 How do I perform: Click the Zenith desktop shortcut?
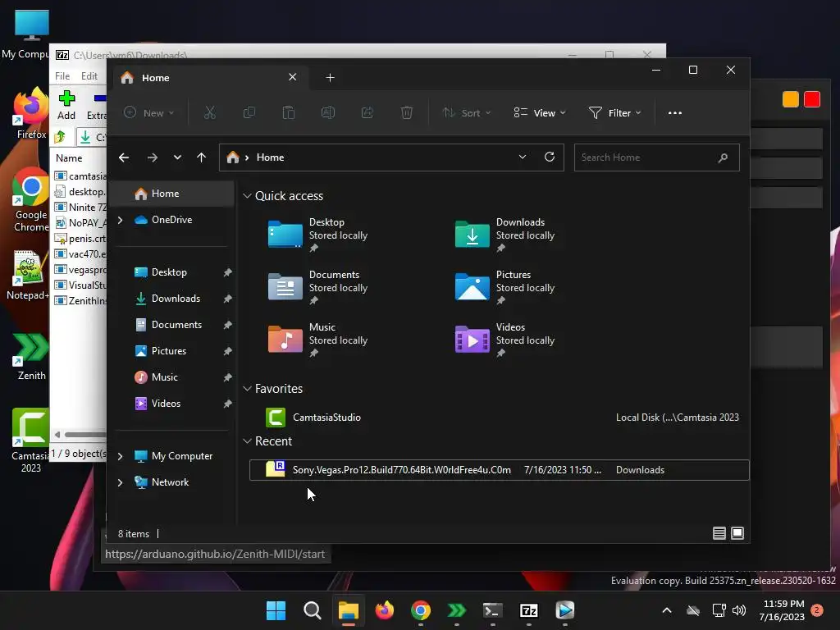click(x=31, y=356)
